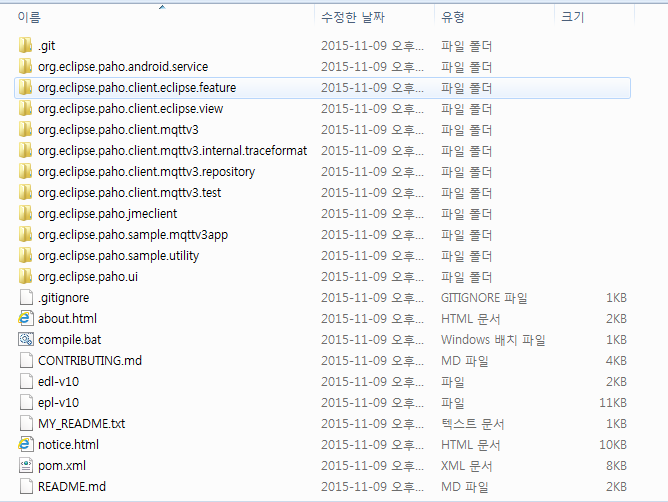The height and width of the screenshot is (502, 668).
Task: Select org.eclipse.paho.sample.utility name
Action: 118,256
